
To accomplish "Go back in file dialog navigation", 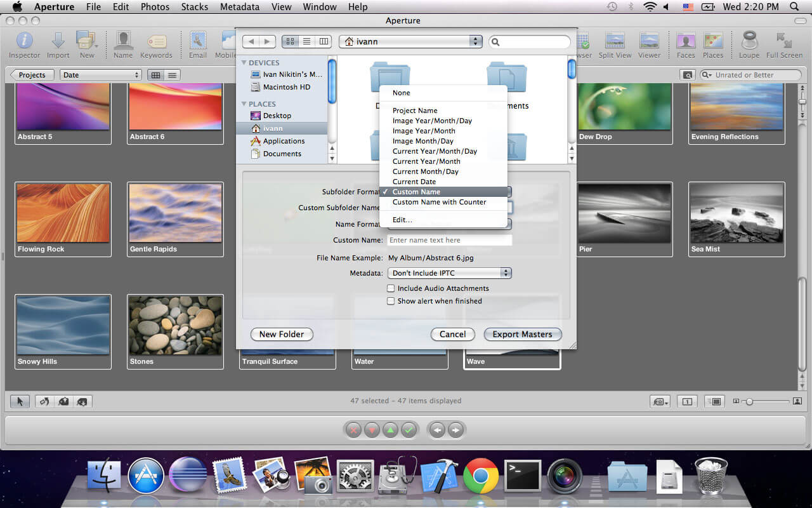I will pyautogui.click(x=251, y=41).
